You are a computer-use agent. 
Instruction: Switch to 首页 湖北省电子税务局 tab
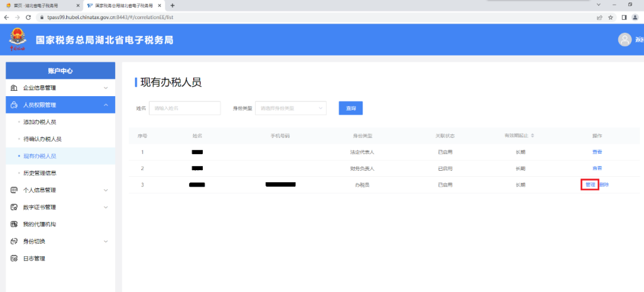41,6
